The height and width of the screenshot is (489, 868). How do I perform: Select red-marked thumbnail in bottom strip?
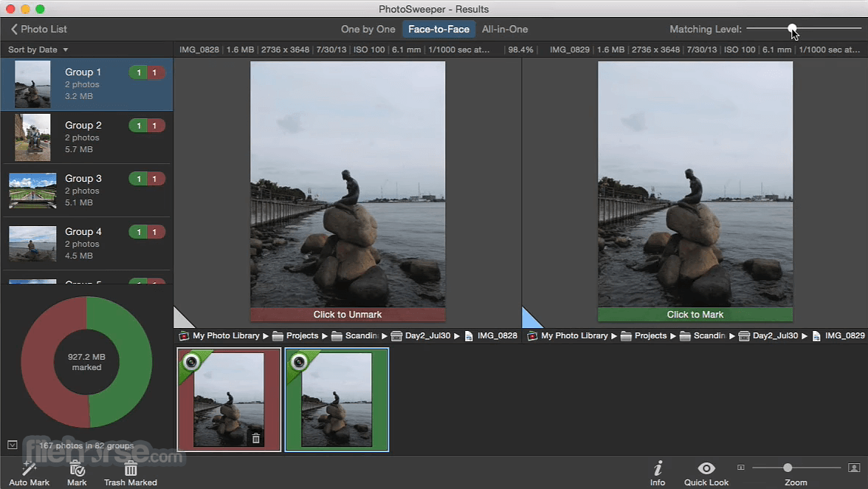pyautogui.click(x=229, y=400)
